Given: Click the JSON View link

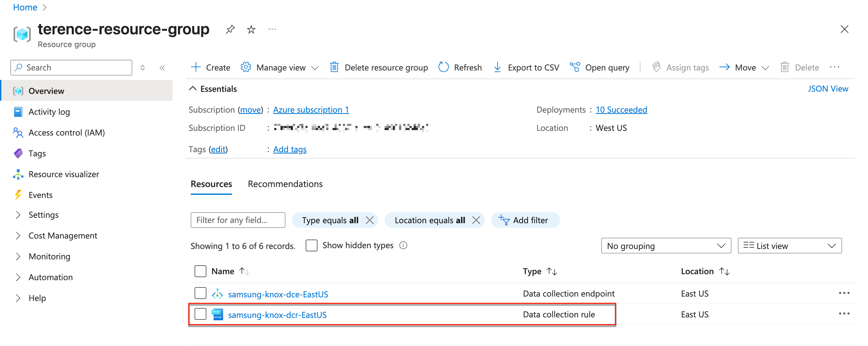Looking at the screenshot, I should tap(828, 89).
